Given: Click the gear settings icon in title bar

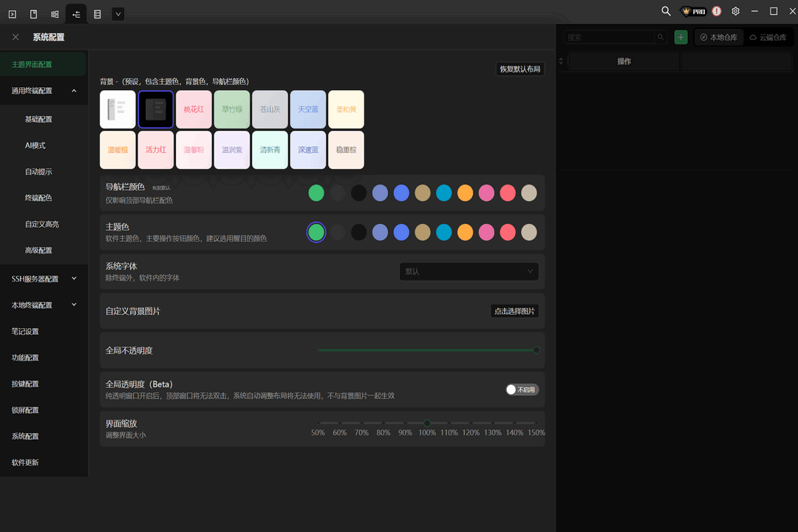Looking at the screenshot, I should (x=735, y=12).
